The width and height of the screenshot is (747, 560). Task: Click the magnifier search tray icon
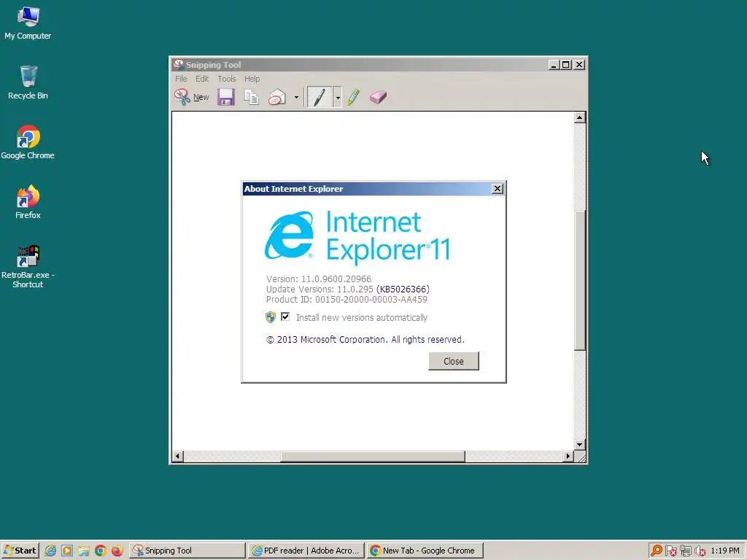tap(657, 551)
